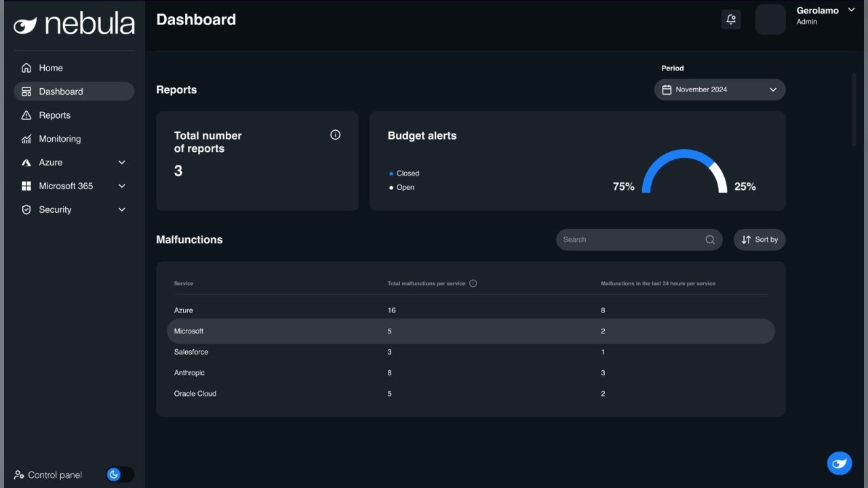The width and height of the screenshot is (868, 488).
Task: Toggle the dark mode switch
Action: pyautogui.click(x=120, y=474)
